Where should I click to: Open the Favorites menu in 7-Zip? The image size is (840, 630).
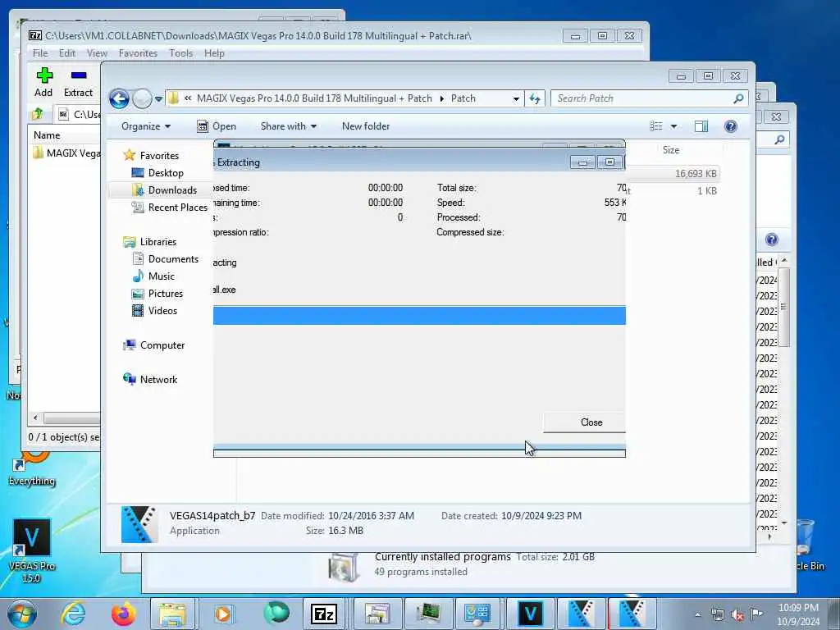[x=138, y=53]
